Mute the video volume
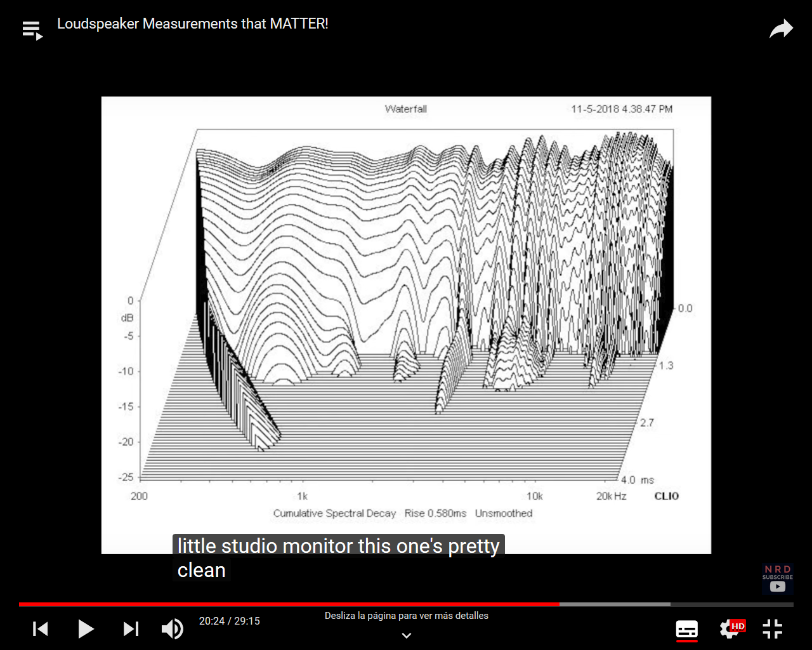 (172, 629)
